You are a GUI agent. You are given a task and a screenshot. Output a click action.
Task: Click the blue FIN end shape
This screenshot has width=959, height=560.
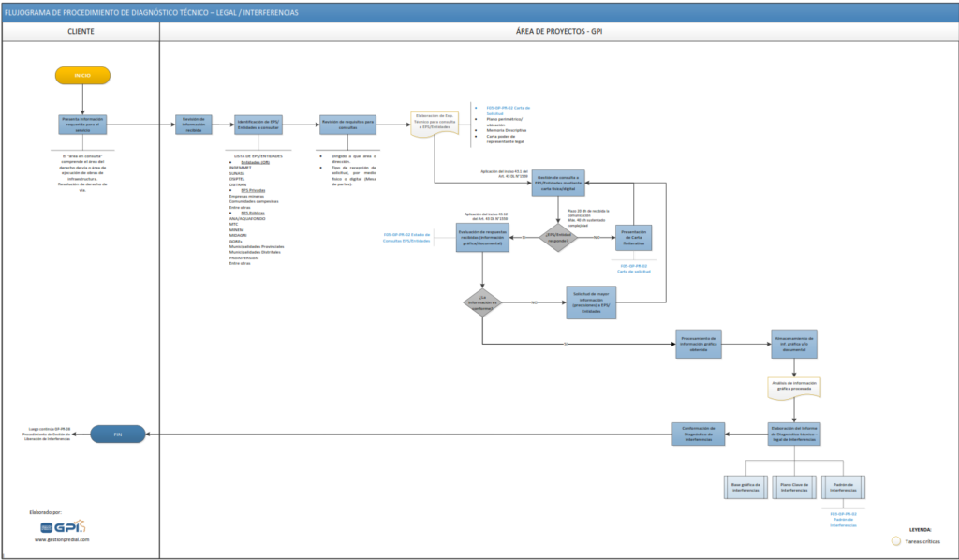point(117,434)
